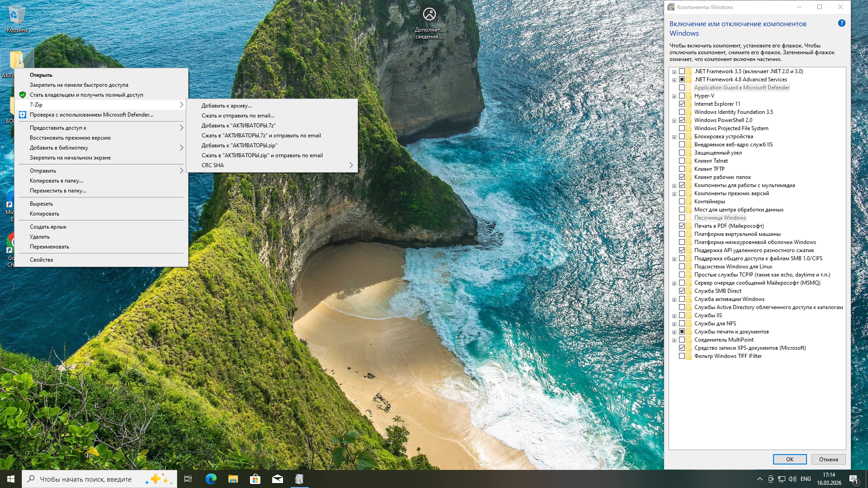The height and width of the screenshot is (488, 868).
Task: Expand the Службы IIS tree node
Action: 674,316
